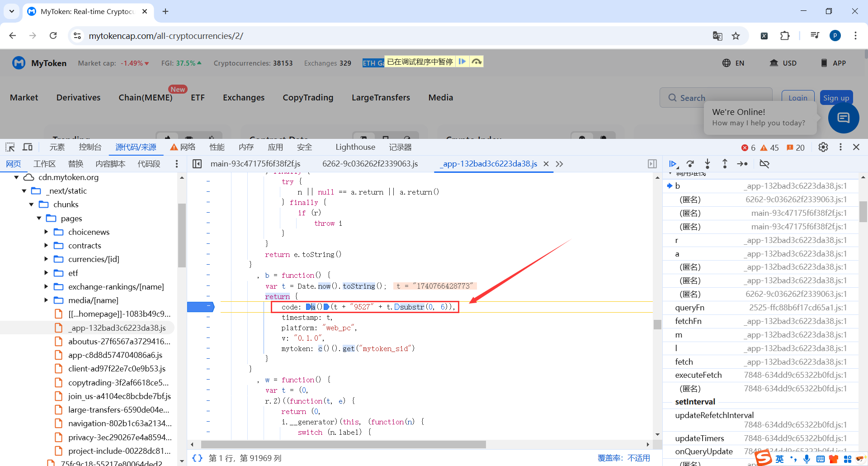Click the MyToken logo
The image size is (868, 466).
[x=39, y=63]
